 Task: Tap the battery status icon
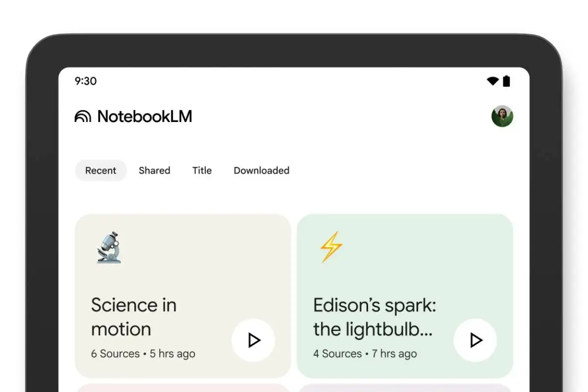(507, 81)
